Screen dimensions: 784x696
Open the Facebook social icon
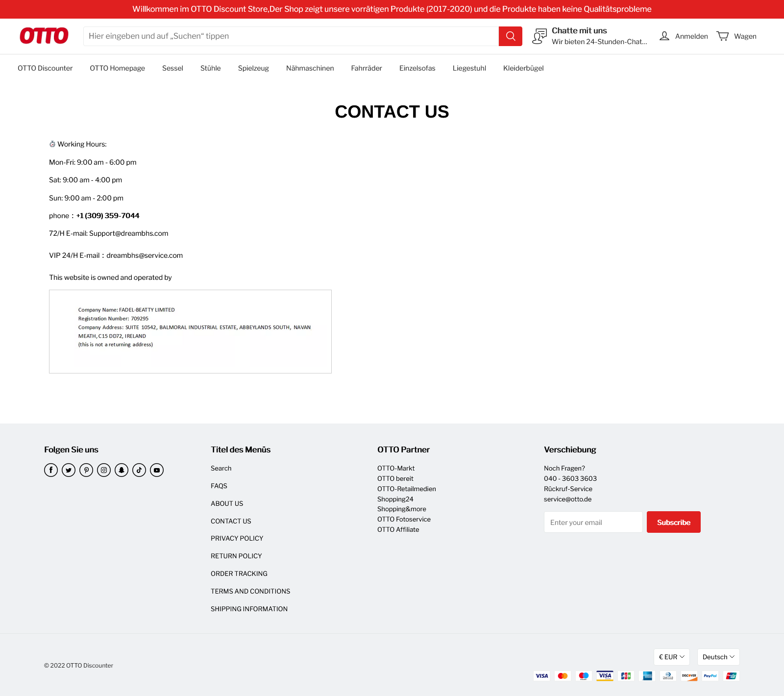(x=51, y=470)
